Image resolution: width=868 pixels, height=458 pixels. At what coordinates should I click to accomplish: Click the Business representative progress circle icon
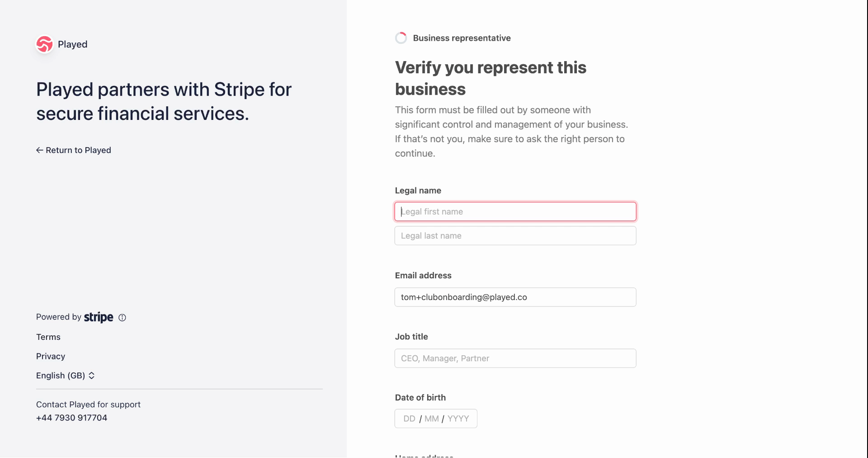click(x=401, y=38)
